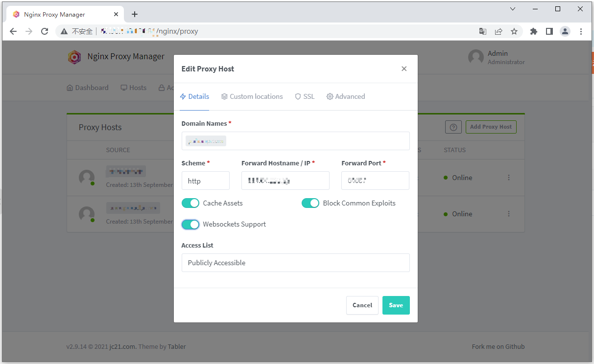Open the Admin user menu
594x364 pixels.
tap(496, 57)
